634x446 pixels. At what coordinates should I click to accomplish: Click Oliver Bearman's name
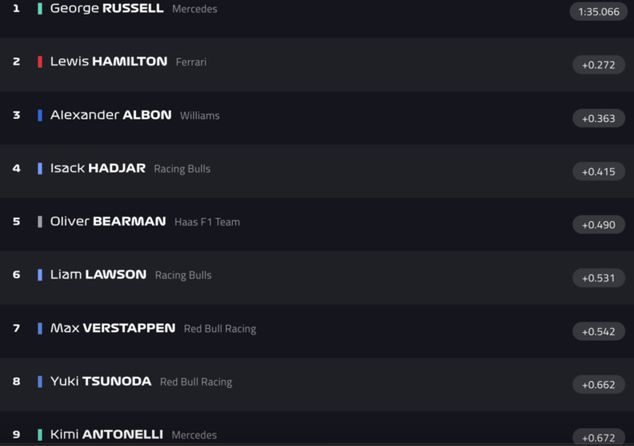pyautogui.click(x=107, y=221)
